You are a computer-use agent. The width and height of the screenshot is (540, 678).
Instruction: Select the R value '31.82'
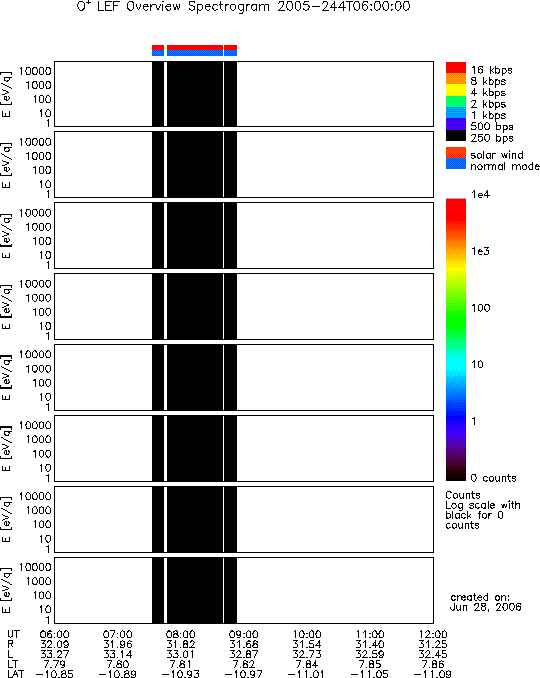click(181, 644)
